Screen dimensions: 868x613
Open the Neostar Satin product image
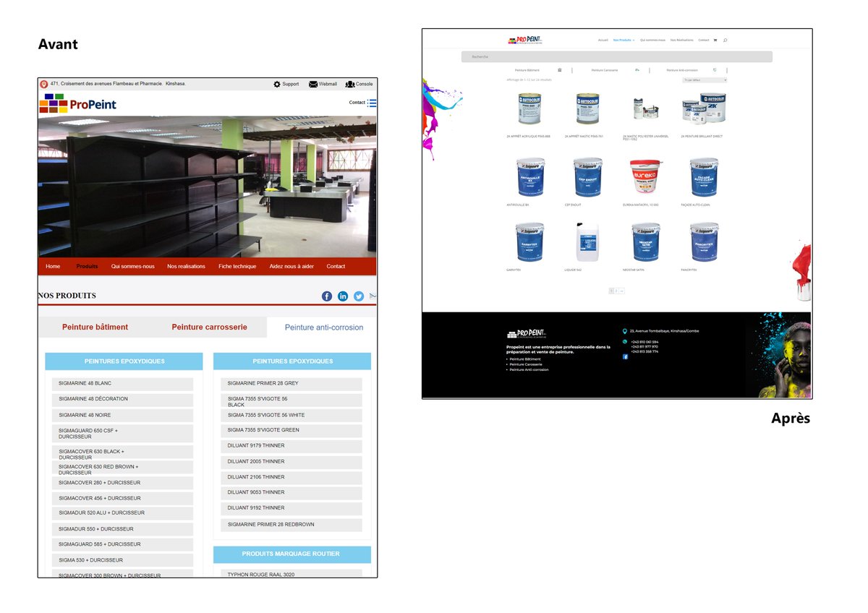[646, 242]
